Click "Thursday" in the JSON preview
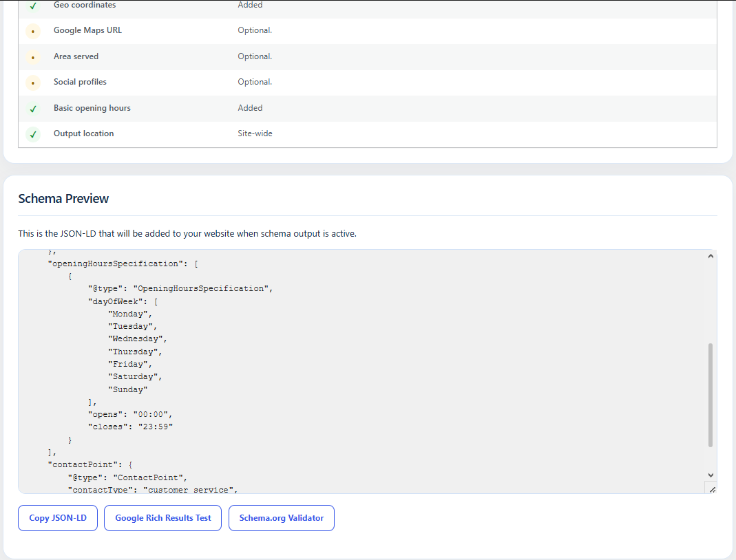The width and height of the screenshot is (736, 560). [135, 352]
